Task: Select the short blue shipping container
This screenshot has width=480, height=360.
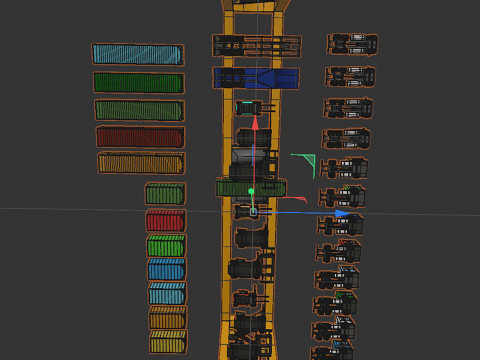Action: click(167, 269)
